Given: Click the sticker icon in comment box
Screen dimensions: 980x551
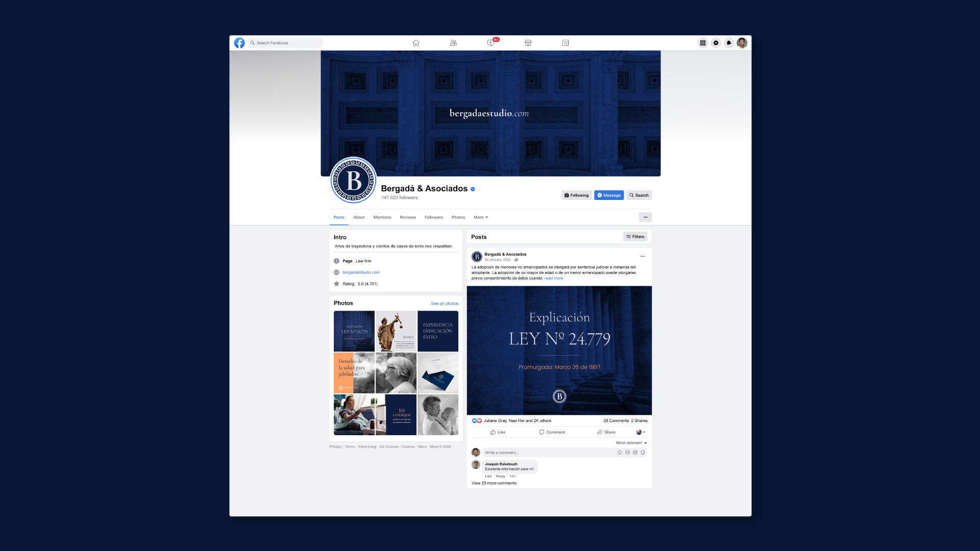Looking at the screenshot, I should 643,453.
